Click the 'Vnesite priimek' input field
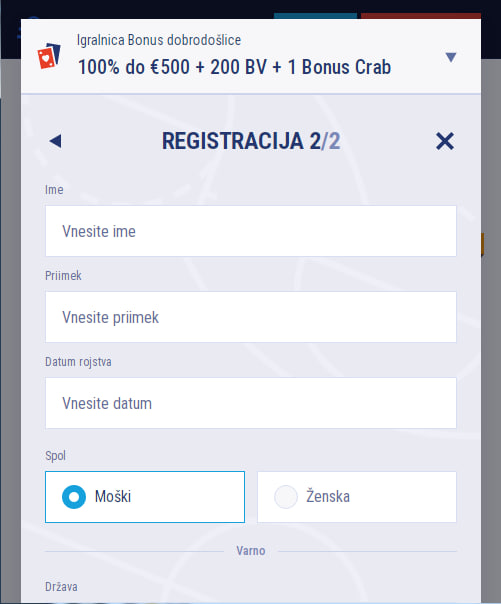The image size is (501, 604). (251, 317)
